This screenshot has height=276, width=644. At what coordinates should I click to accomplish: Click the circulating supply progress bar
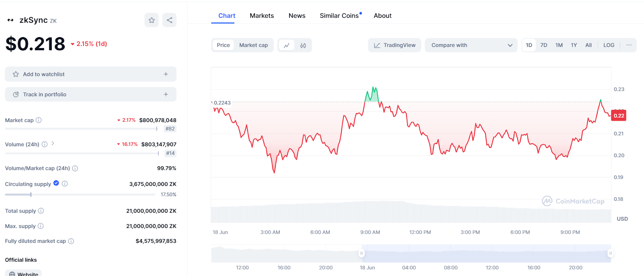click(80, 195)
